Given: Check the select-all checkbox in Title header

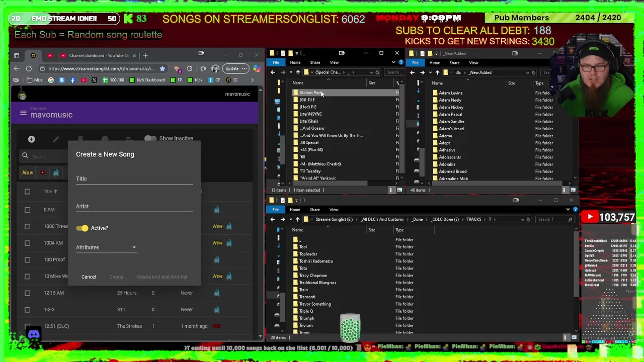Looking at the screenshot, I should pos(27,192).
